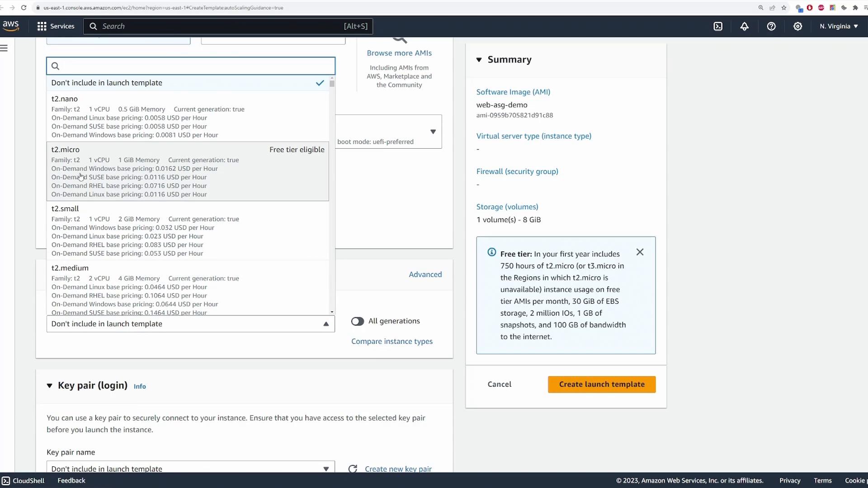Viewport: 868px width, 488px height.
Task: Click the dropdown list scroll-down arrow
Action: coord(332,312)
